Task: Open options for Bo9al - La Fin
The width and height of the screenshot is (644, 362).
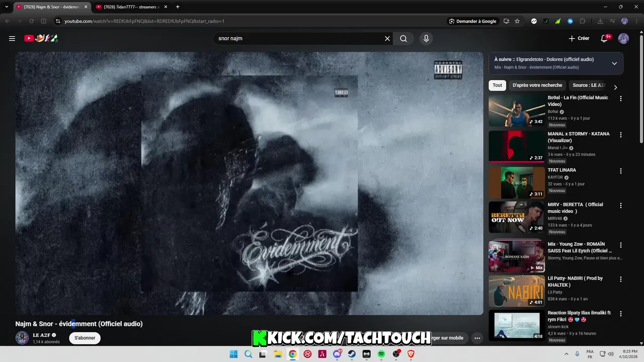Action: coord(620,99)
